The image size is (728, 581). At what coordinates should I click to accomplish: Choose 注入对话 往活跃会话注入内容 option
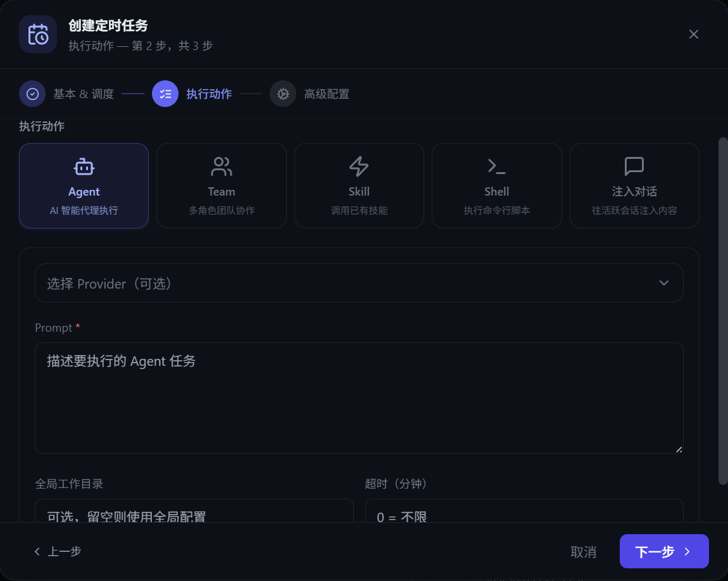pos(634,185)
